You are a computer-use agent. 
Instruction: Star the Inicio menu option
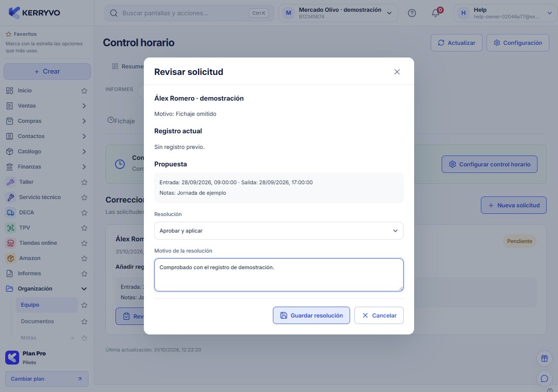(x=84, y=91)
